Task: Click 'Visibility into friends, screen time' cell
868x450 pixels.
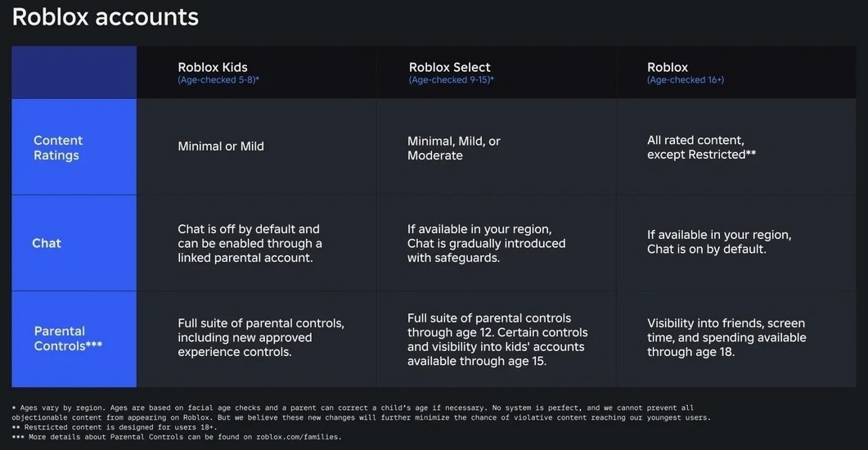Action: (726, 338)
